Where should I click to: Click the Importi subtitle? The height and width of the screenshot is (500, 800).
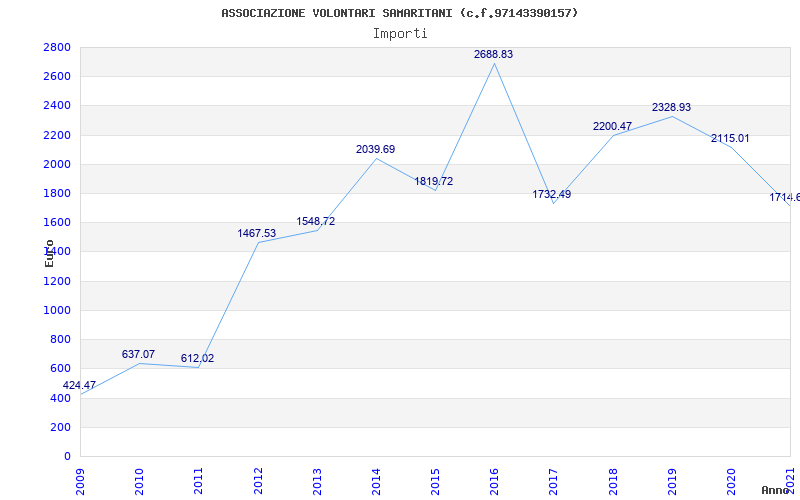[400, 34]
